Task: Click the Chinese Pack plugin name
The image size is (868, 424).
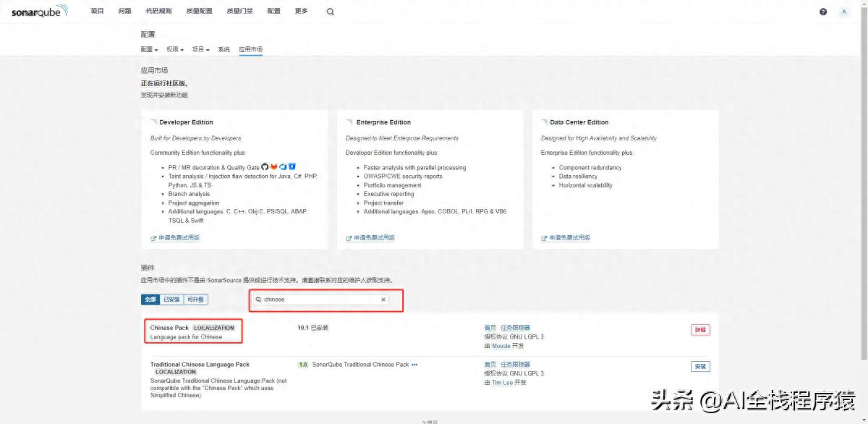Action: click(169, 328)
